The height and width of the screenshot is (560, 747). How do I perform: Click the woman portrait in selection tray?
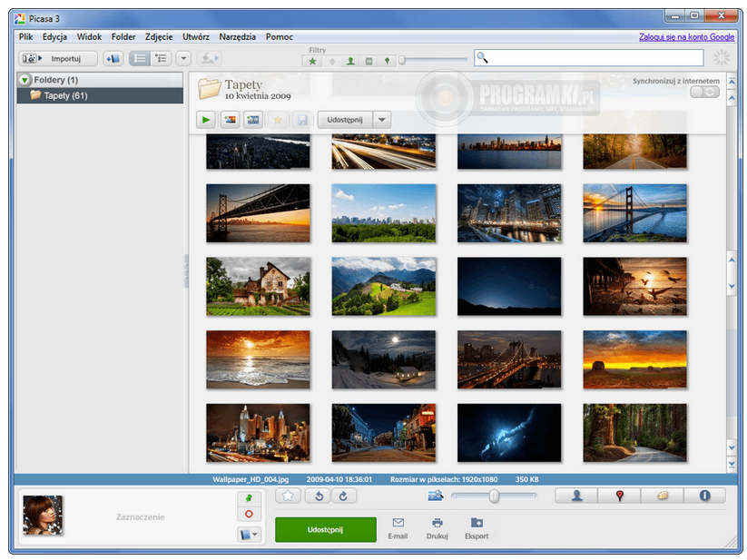pyautogui.click(x=43, y=515)
